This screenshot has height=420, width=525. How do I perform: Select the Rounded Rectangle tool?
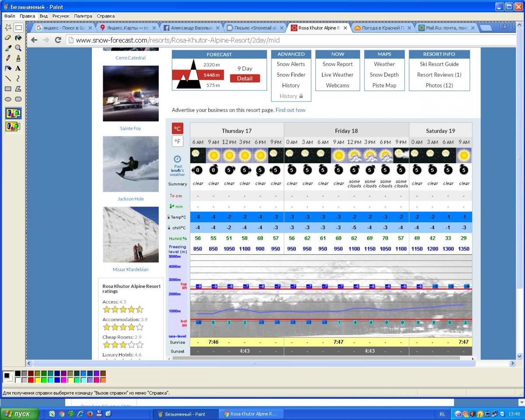18,99
